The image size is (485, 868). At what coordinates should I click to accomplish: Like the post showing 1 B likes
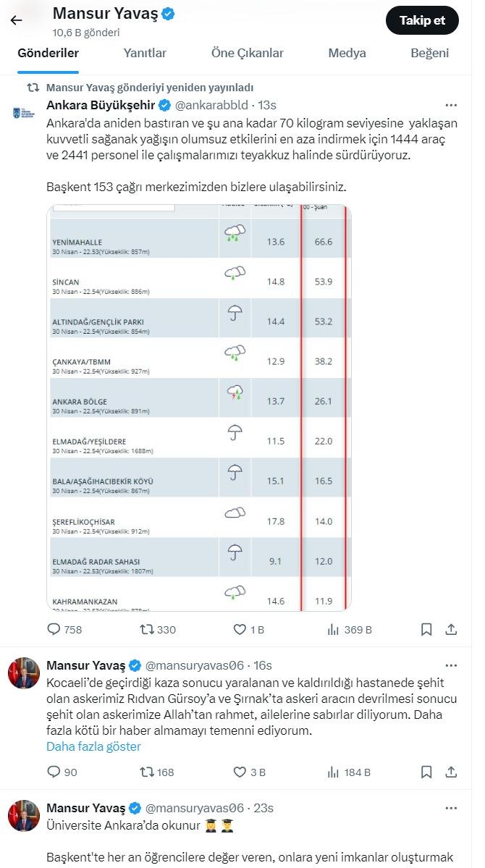(239, 629)
